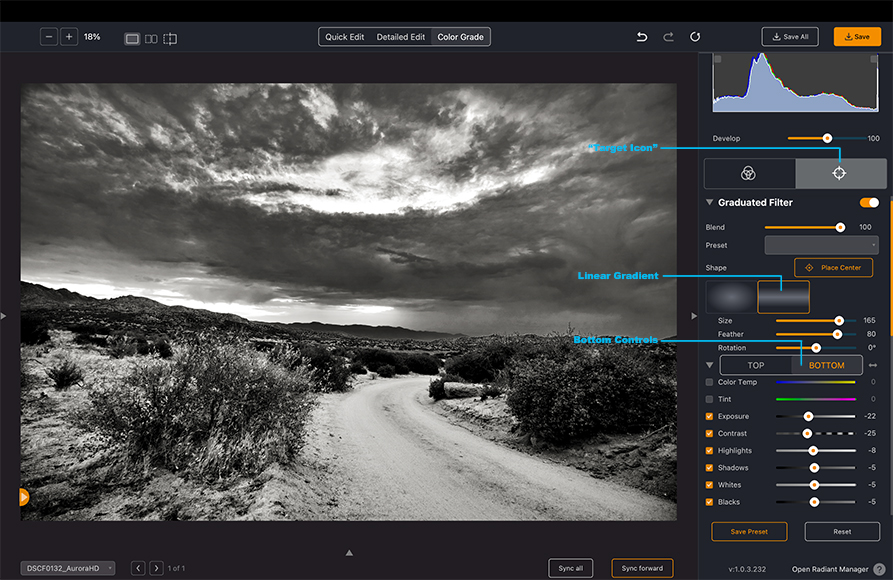Screen dimensions: 893x580
Task: Expand the left side panel arrow
Action: tap(3, 316)
